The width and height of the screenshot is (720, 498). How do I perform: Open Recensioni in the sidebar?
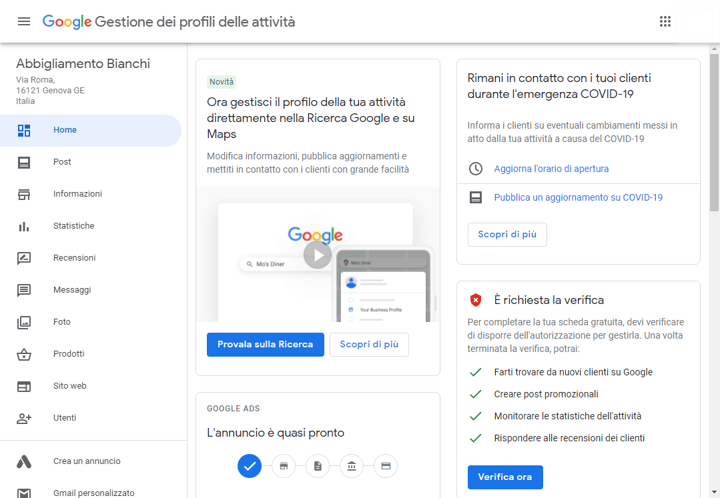(x=90, y=258)
